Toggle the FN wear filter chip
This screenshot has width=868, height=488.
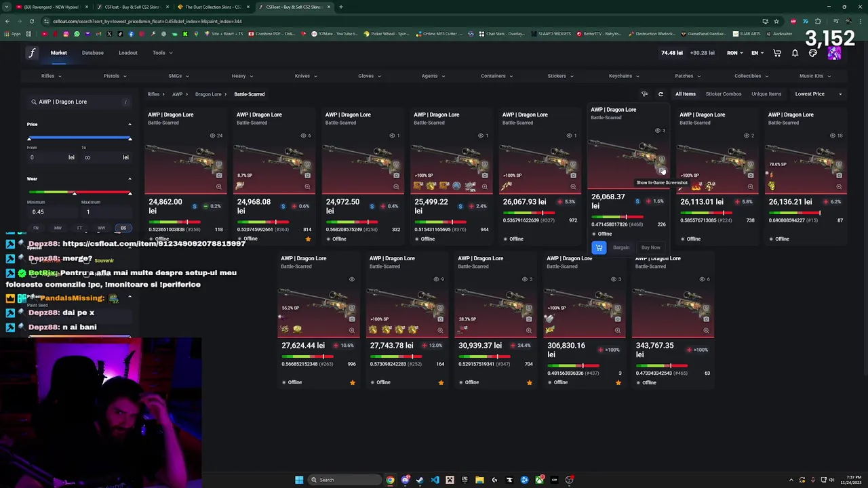pyautogui.click(x=36, y=228)
